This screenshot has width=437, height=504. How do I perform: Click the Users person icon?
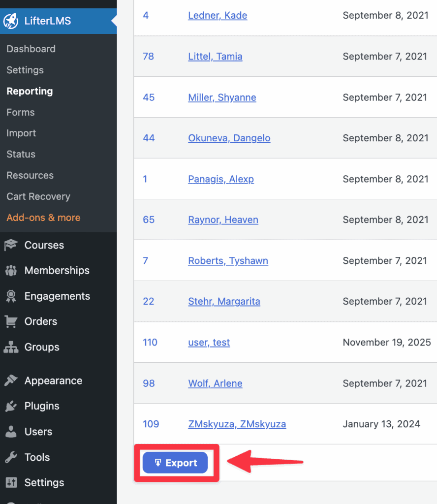[x=11, y=432]
